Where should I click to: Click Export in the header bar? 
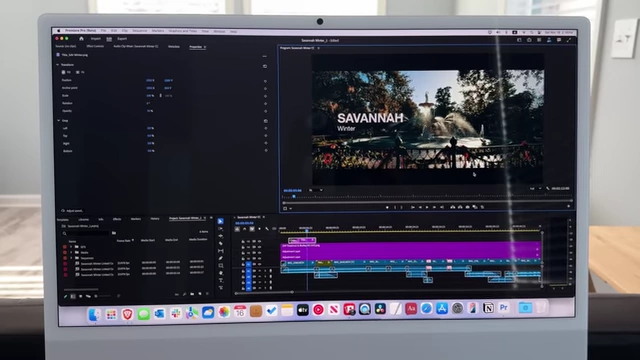pos(122,39)
